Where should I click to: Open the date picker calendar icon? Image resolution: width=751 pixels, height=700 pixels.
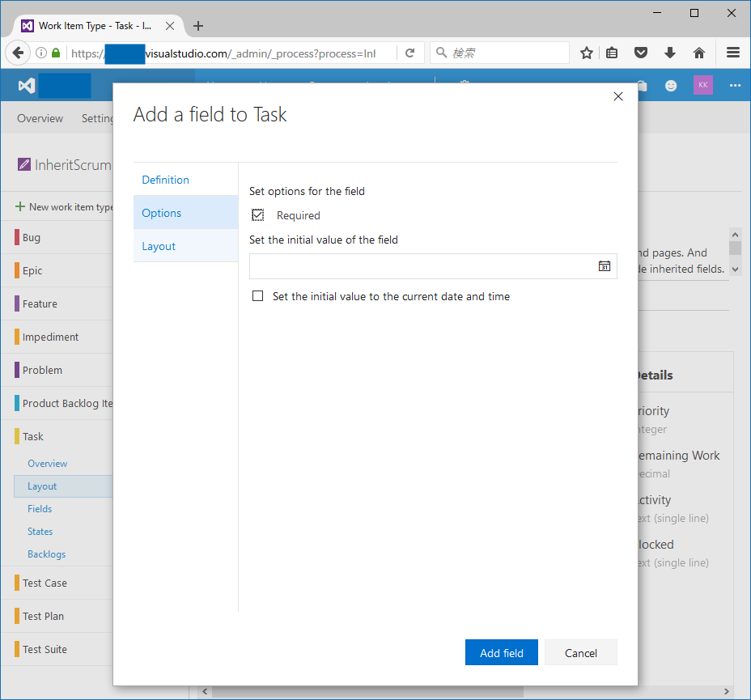click(x=604, y=266)
